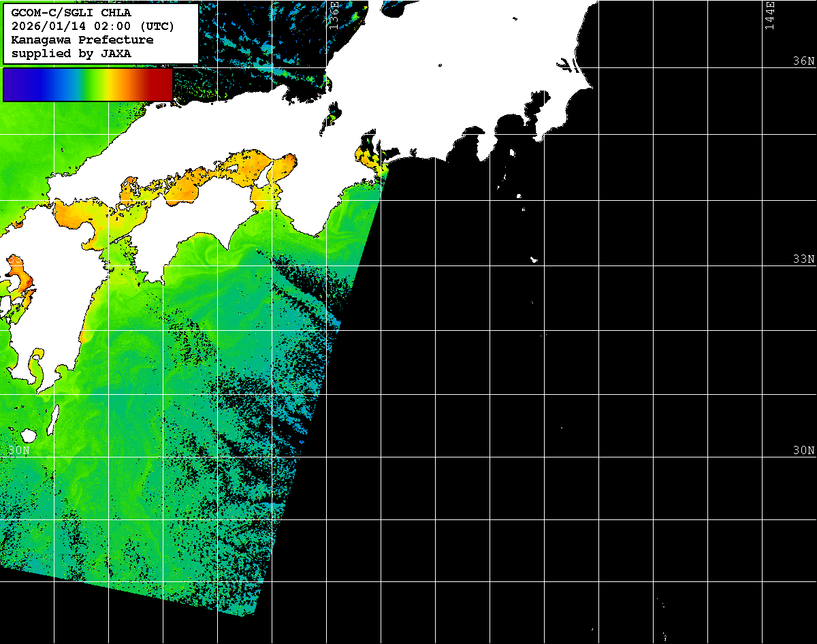The height and width of the screenshot is (644, 817).
Task: Click the 136E longitude label
Action: (x=334, y=15)
